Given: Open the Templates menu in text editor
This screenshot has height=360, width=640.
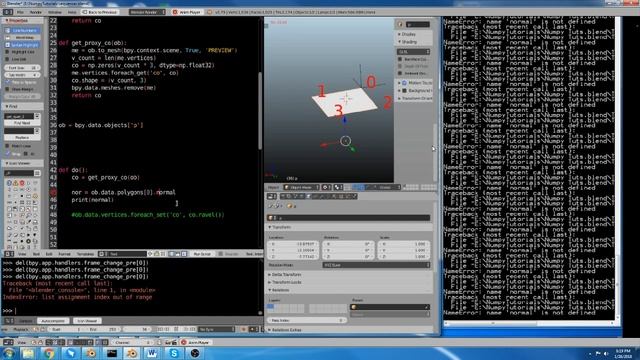Looking at the screenshot, I should point(85,254).
